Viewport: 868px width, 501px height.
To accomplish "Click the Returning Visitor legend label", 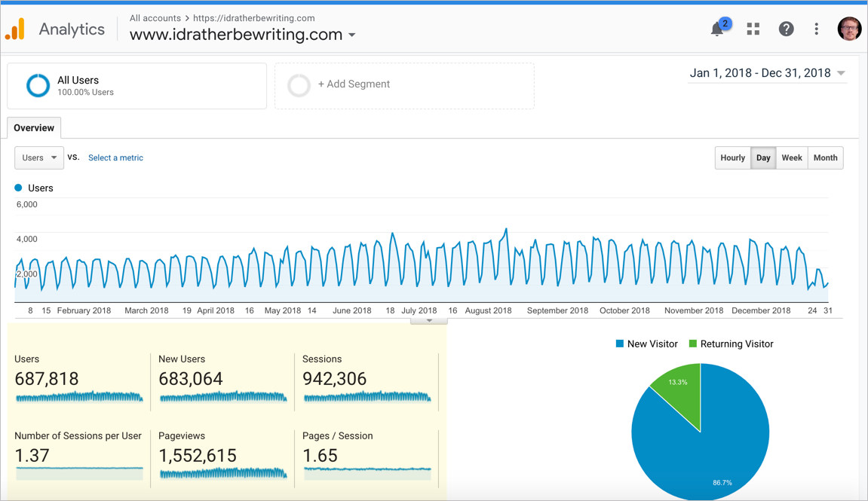I will [x=737, y=344].
